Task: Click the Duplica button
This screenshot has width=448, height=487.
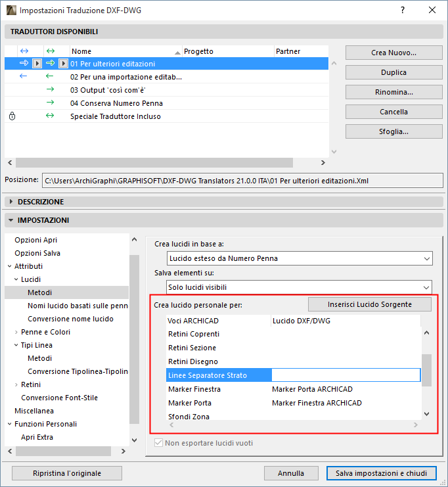Action: [393, 72]
